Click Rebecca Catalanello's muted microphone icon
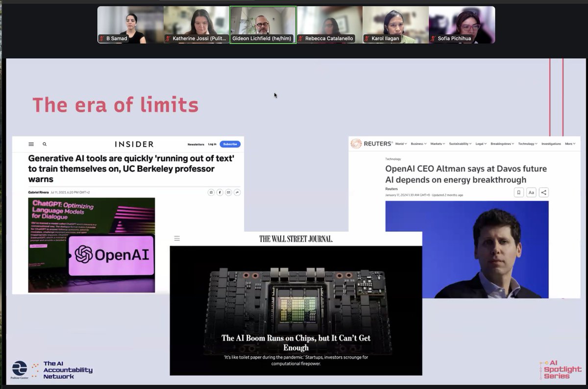This screenshot has width=588, height=389. 301,38
